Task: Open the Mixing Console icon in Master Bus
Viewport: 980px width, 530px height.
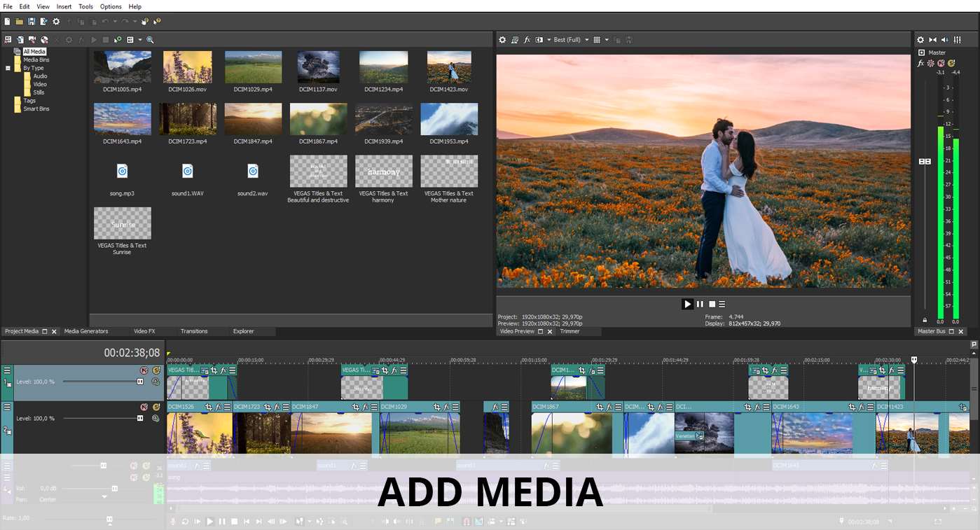Action: pos(958,40)
